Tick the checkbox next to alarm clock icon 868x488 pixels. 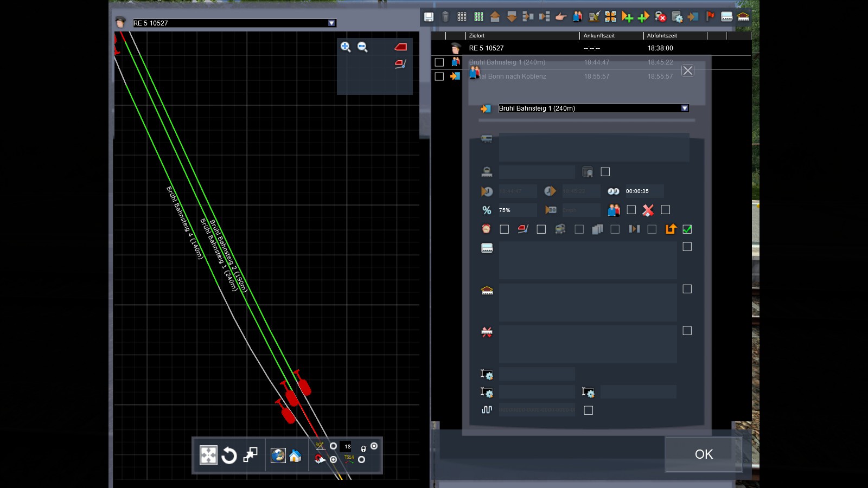pos(504,229)
